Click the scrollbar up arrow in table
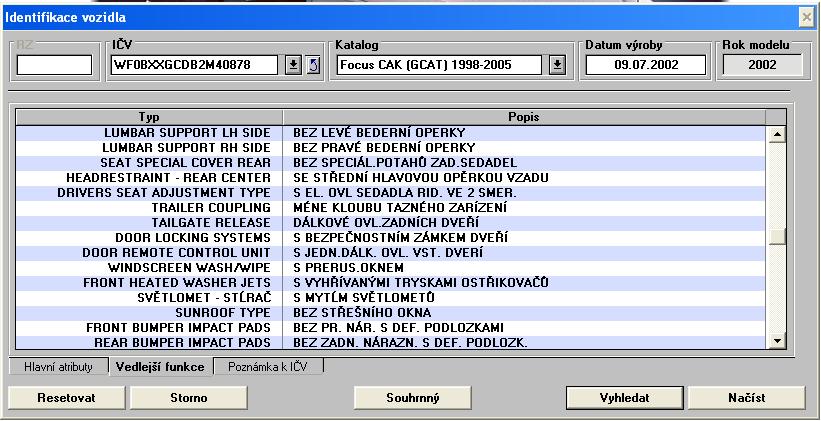The image size is (821, 421). 776,133
